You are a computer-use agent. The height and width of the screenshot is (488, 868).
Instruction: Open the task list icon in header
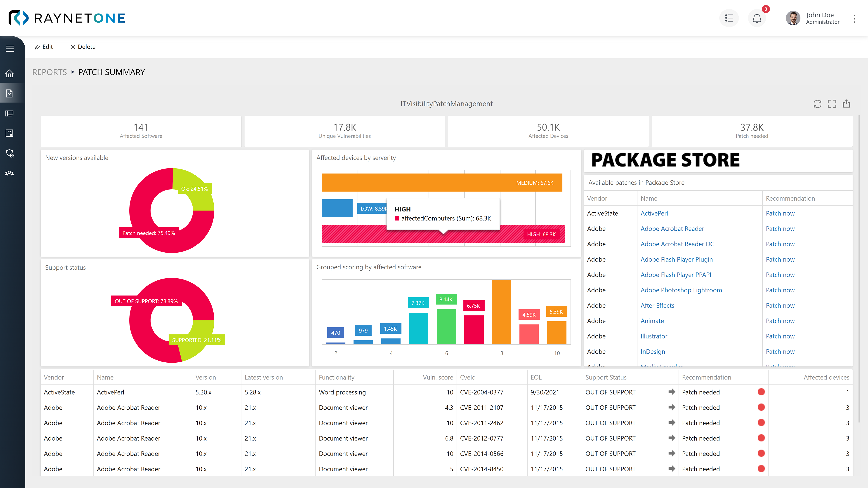[729, 18]
